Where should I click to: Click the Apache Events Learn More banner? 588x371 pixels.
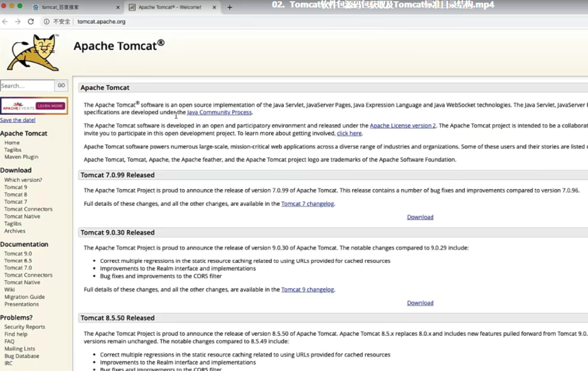34,106
